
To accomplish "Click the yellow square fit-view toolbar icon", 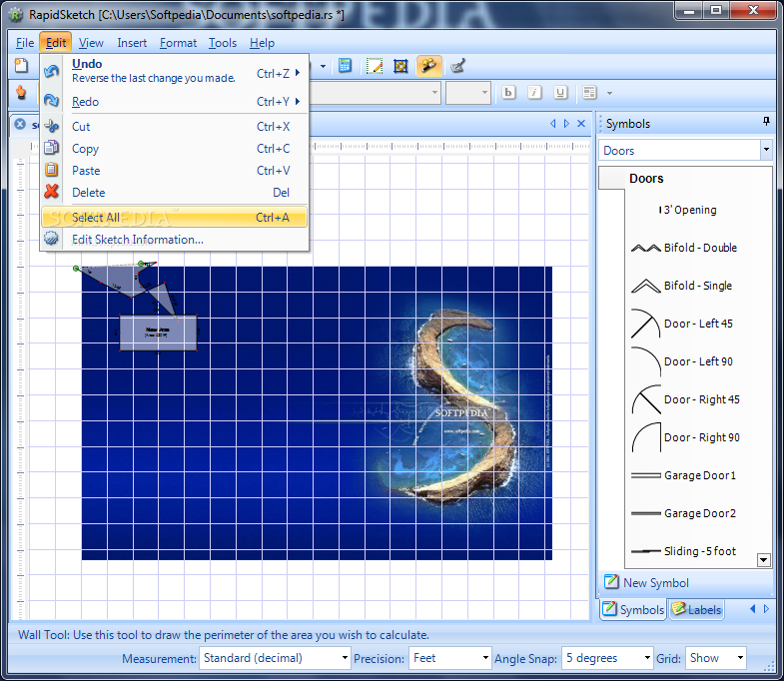I will pos(400,66).
